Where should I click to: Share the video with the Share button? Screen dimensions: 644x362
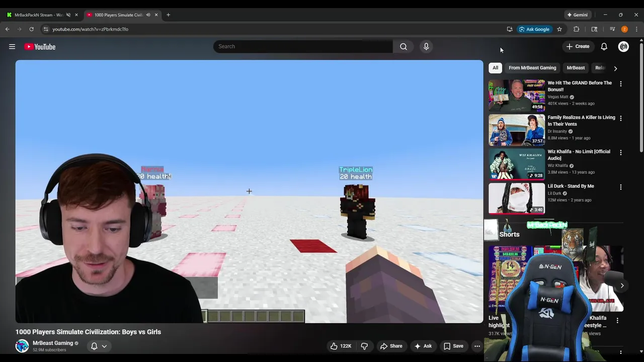tap(391, 346)
